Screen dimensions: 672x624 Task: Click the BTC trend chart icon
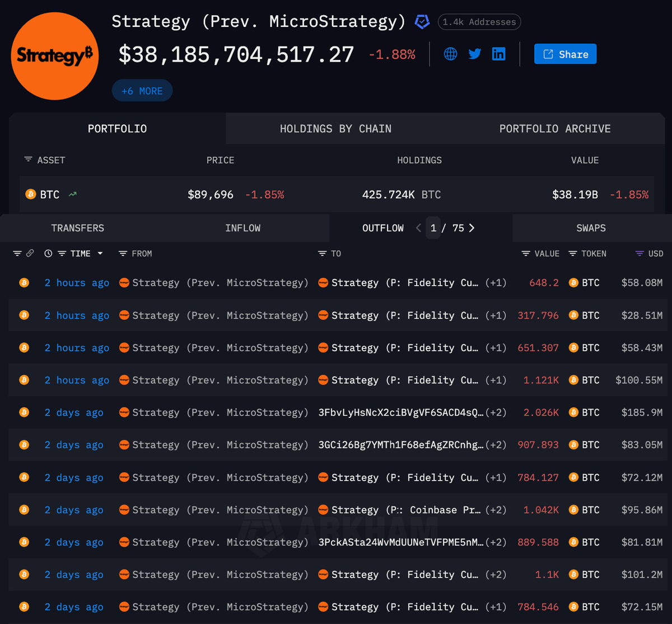point(73,194)
